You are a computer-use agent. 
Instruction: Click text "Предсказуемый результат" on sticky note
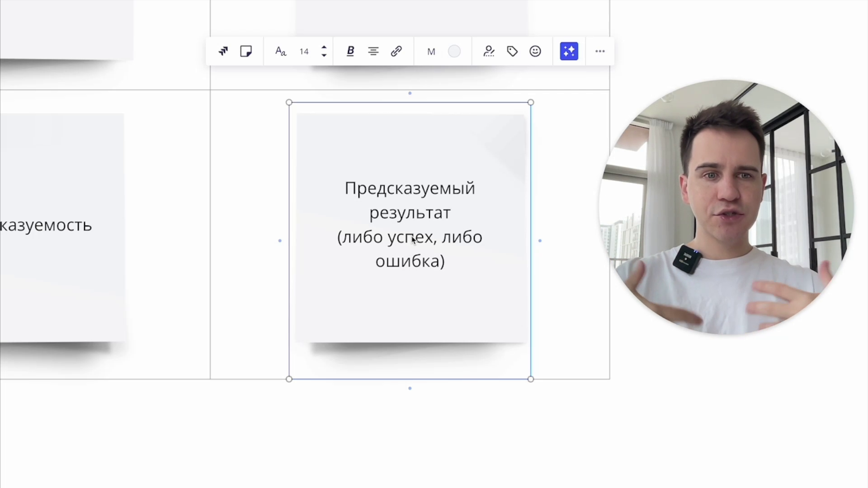(x=410, y=200)
